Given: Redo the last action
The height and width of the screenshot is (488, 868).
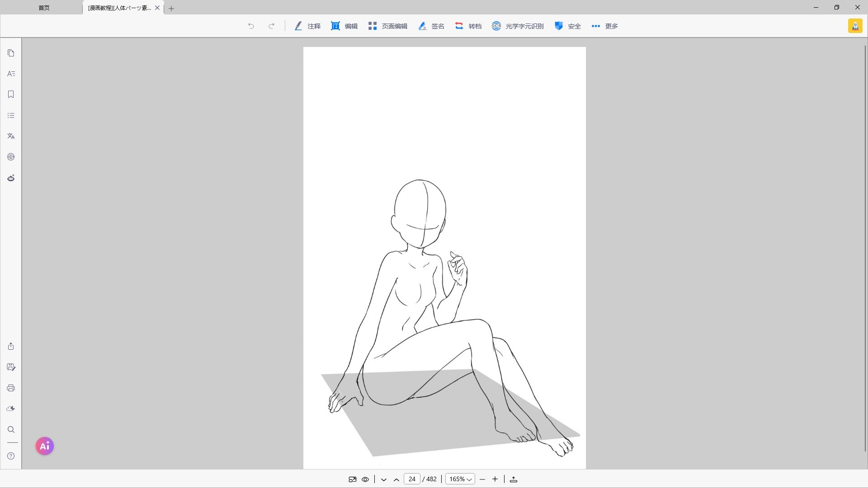Looking at the screenshot, I should [272, 26].
